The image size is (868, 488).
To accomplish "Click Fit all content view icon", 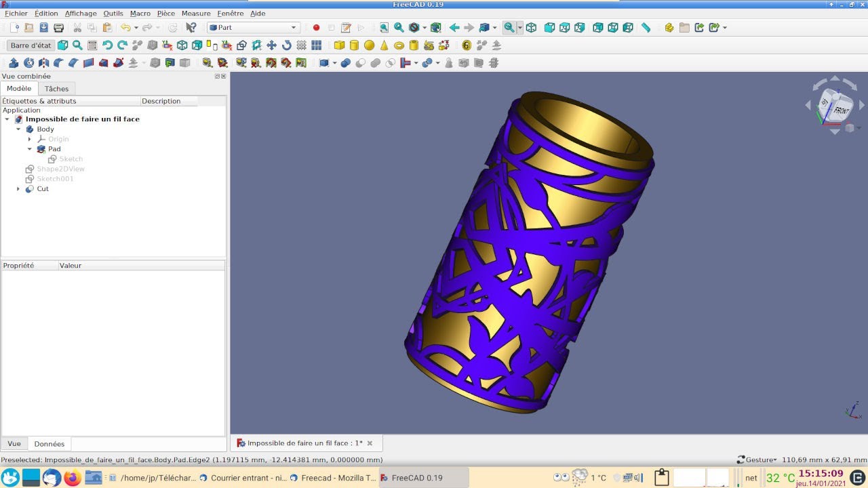I will 384,28.
